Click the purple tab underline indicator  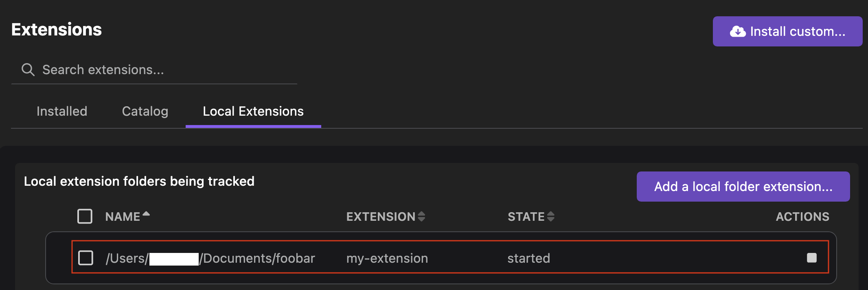253,127
